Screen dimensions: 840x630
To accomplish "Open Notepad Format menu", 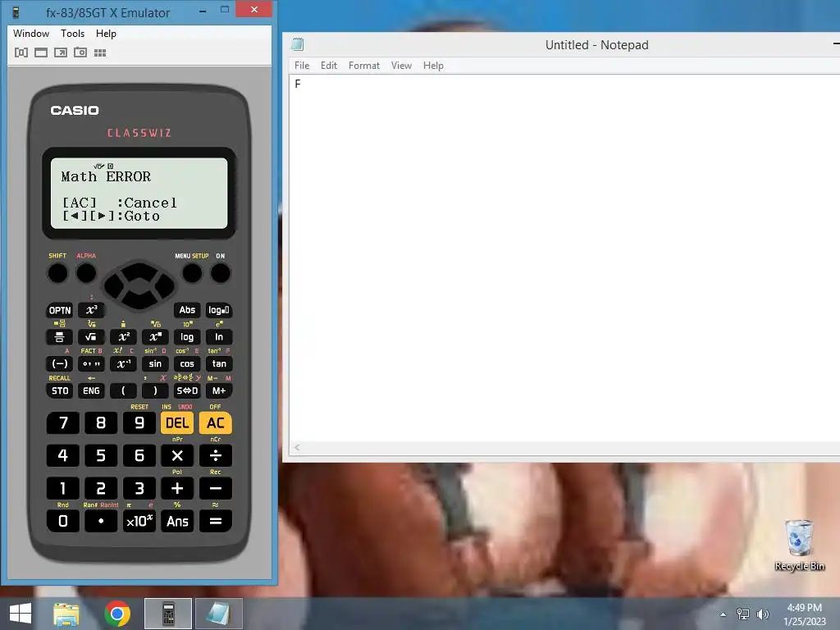I will pos(363,66).
